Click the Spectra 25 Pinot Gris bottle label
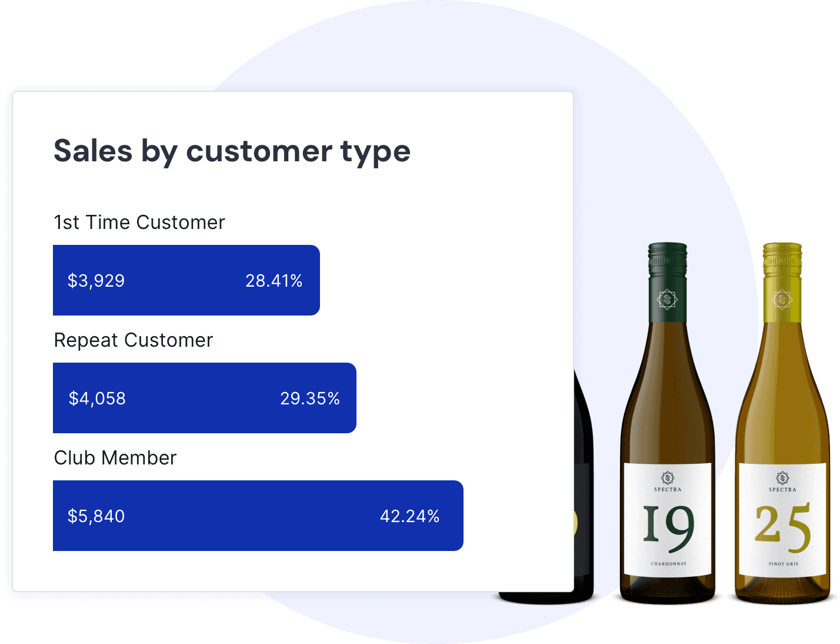This screenshot has width=840, height=644. [783, 520]
